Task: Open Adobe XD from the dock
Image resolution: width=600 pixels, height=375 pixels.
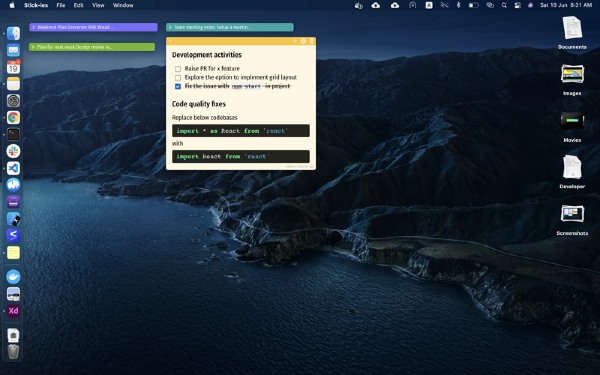Action: click(x=13, y=310)
